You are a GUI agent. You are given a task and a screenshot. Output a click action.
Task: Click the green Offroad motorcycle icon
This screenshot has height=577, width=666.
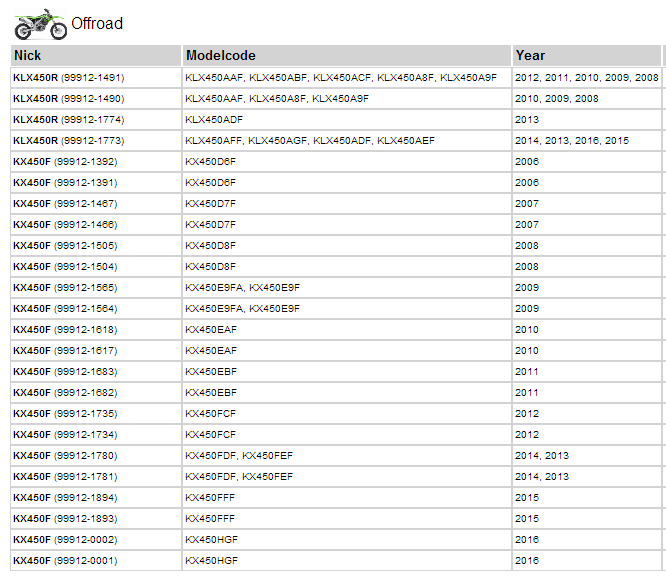coord(40,24)
